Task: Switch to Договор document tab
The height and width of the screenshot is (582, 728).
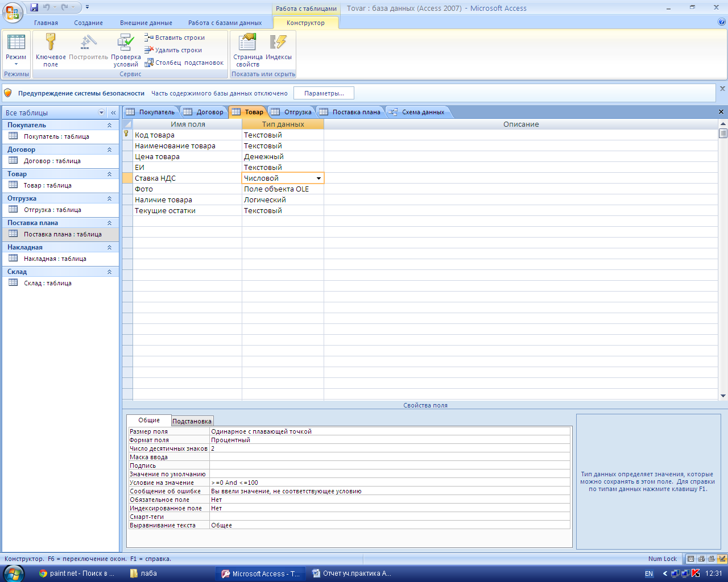Action: click(204, 112)
